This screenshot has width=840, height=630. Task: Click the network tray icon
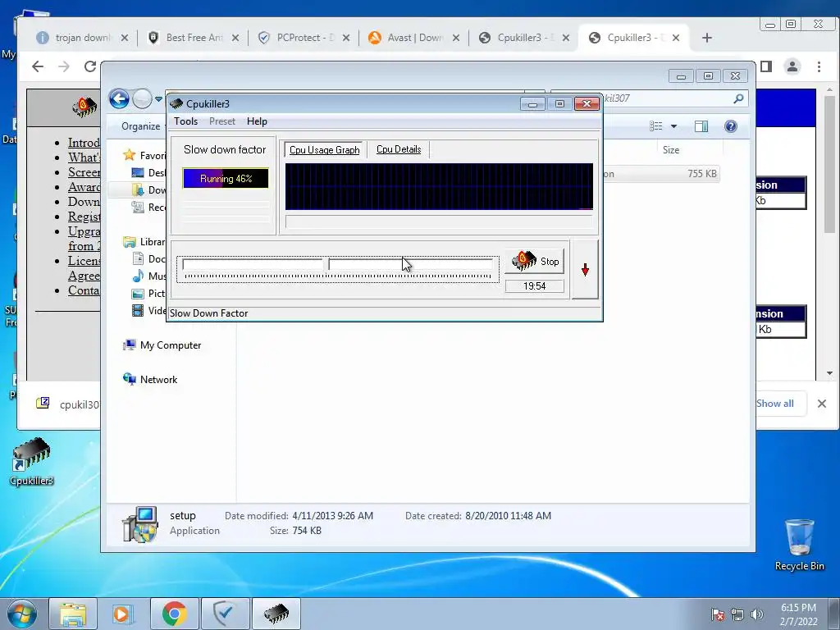(x=737, y=614)
